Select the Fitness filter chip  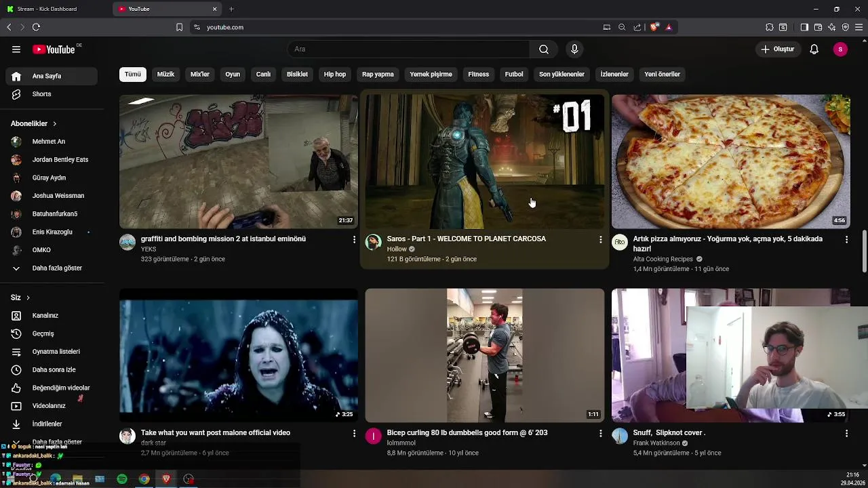point(478,74)
